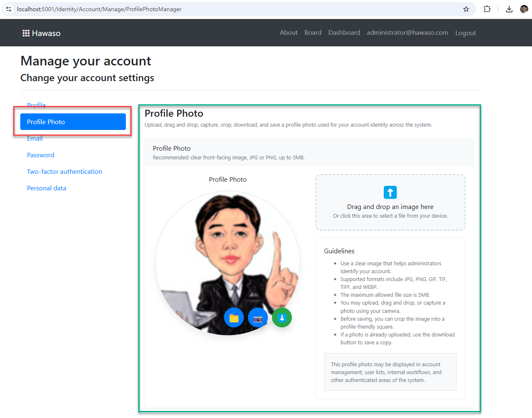Viewport: 532px width, 418px height.
Task: Go to Board in the top navigation
Action: [x=313, y=33]
